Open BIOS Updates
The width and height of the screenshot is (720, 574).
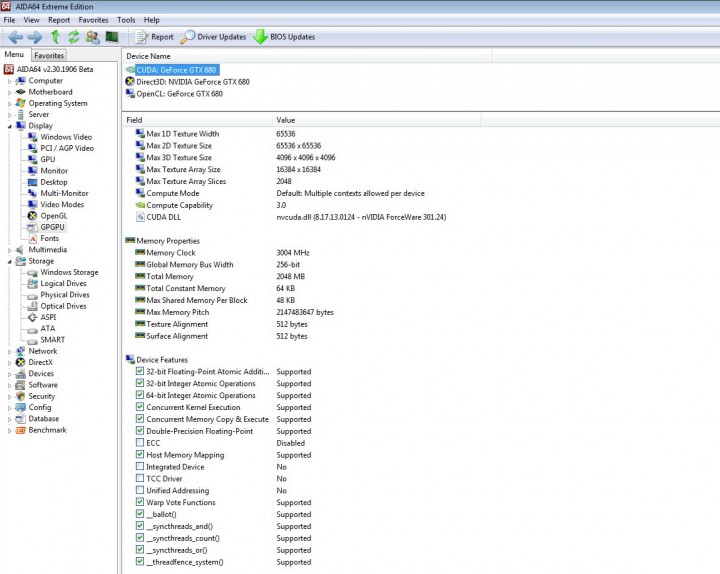(284, 37)
